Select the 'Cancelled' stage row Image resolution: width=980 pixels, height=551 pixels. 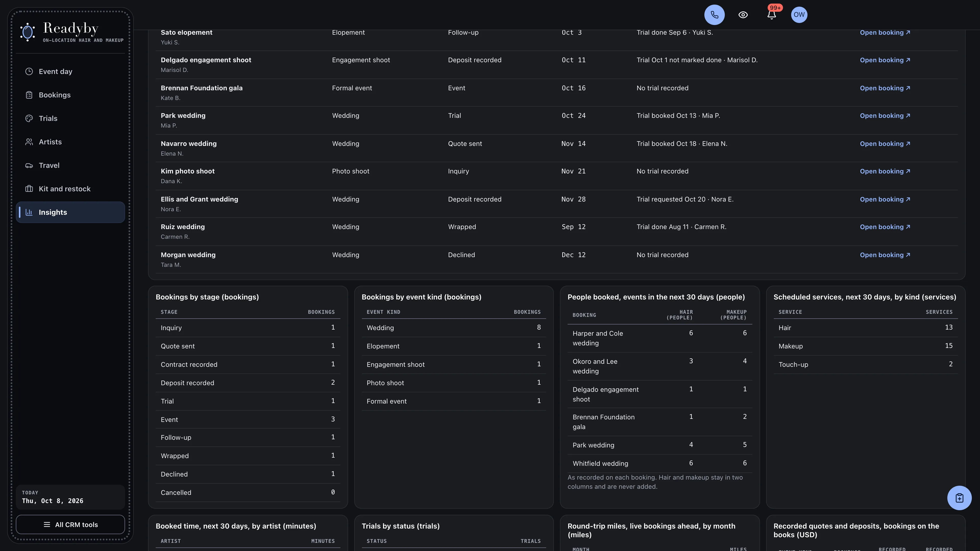[248, 492]
